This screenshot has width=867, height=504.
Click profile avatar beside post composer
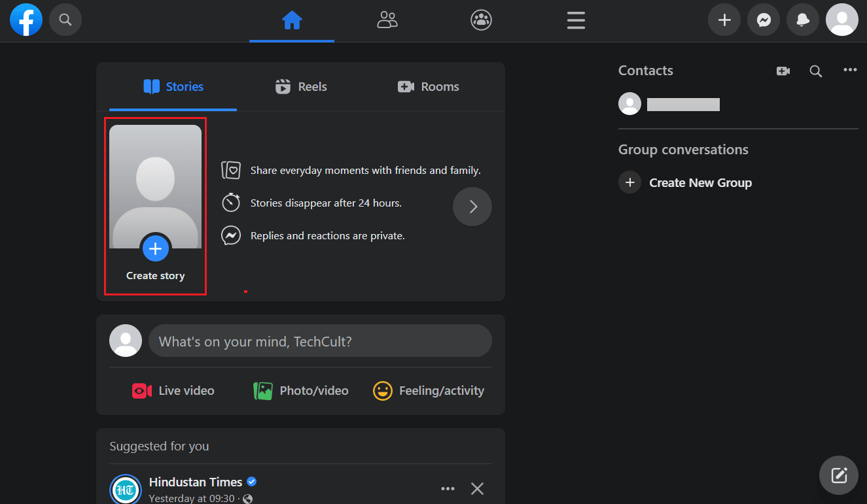point(126,341)
